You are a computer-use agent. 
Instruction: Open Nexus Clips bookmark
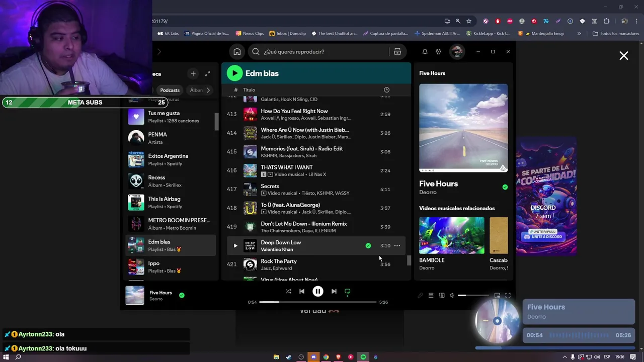[249, 34]
